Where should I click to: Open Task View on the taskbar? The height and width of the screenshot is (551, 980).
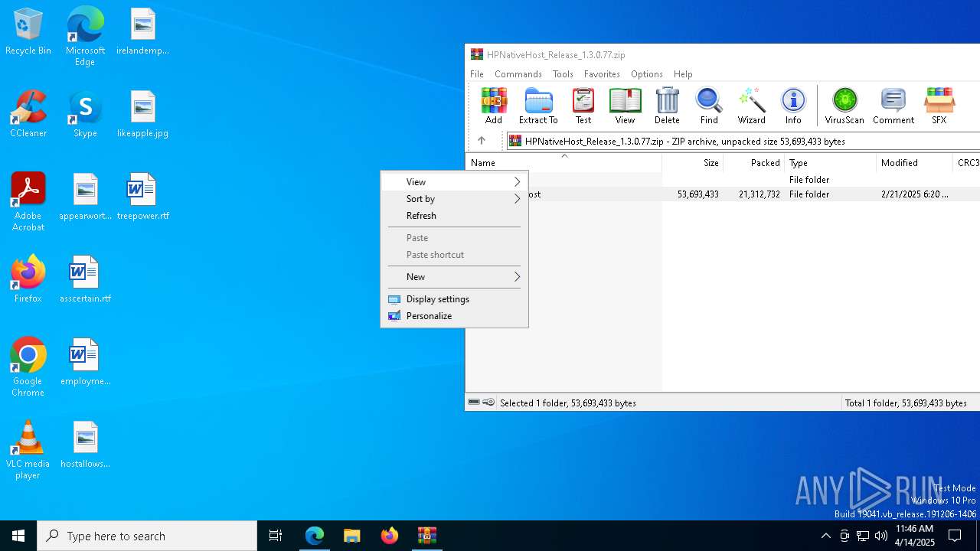pyautogui.click(x=276, y=536)
